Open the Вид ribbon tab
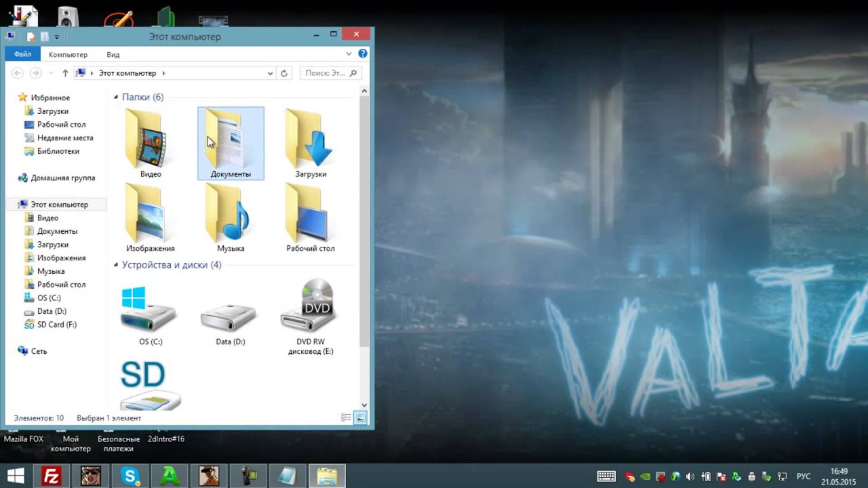Viewport: 868px width, 488px height. pyautogui.click(x=113, y=54)
